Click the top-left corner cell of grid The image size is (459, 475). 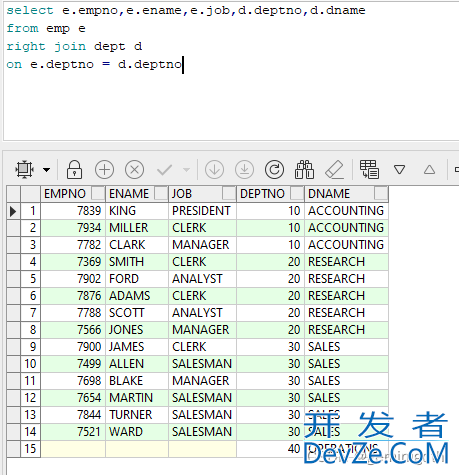tap(13, 194)
